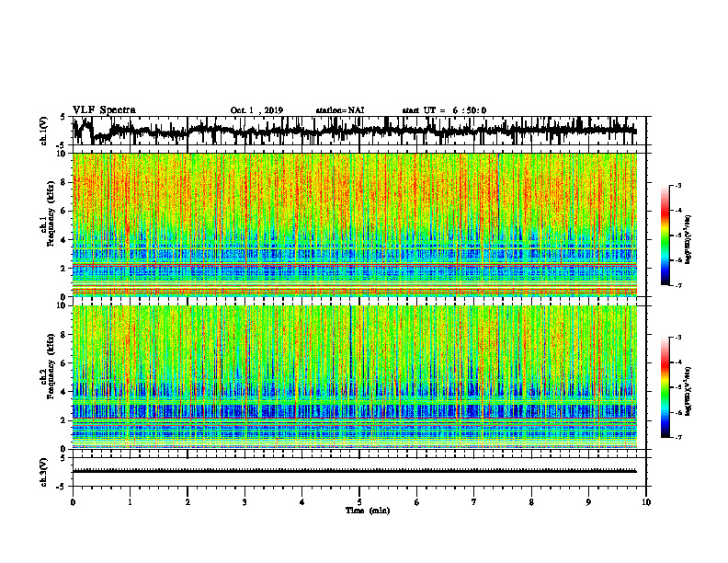The width and height of the screenshot is (728, 563).
Task: Click the "ch.3(V)" axis label
Action: (x=43, y=472)
